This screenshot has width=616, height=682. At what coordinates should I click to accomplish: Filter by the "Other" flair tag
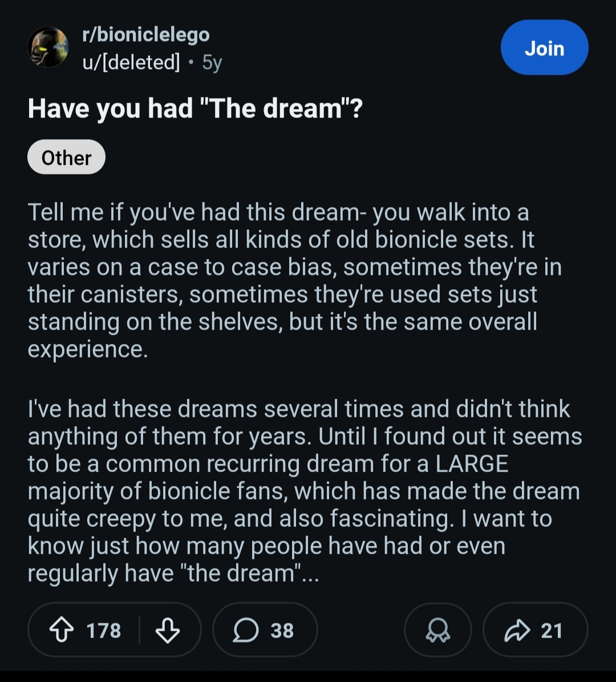pyautogui.click(x=66, y=157)
